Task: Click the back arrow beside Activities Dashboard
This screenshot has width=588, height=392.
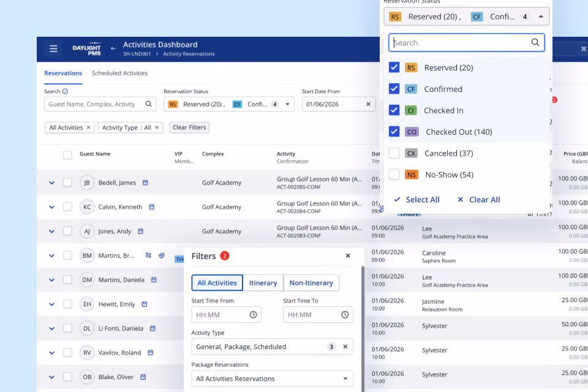Action: click(x=113, y=48)
